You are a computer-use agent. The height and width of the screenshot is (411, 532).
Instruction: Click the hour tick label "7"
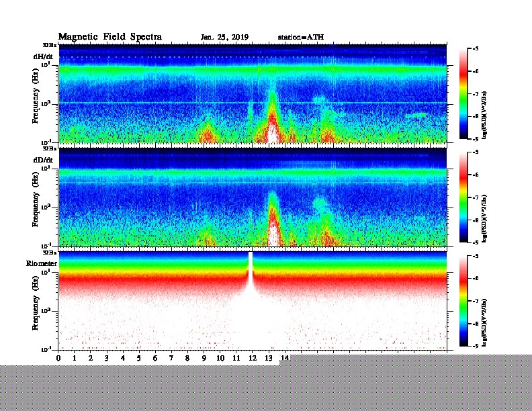[x=171, y=358]
